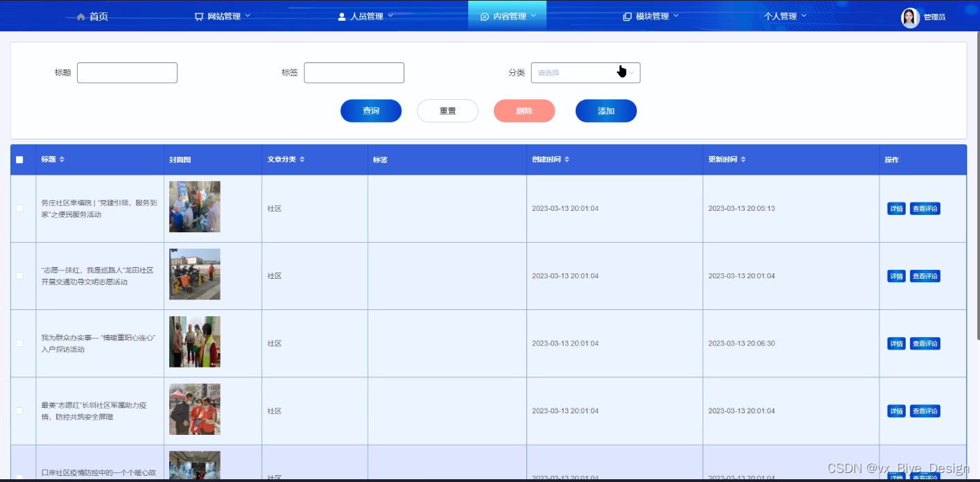This screenshot has height=482, width=980.
Task: Open cover thumbnail of 龙田社区 article
Action: pyautogui.click(x=195, y=274)
